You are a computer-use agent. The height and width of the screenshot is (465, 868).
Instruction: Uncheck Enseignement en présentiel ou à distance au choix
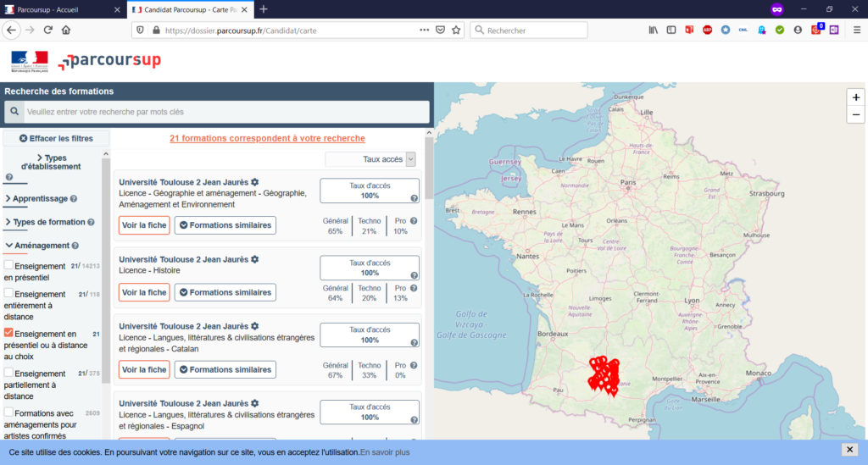click(x=8, y=332)
